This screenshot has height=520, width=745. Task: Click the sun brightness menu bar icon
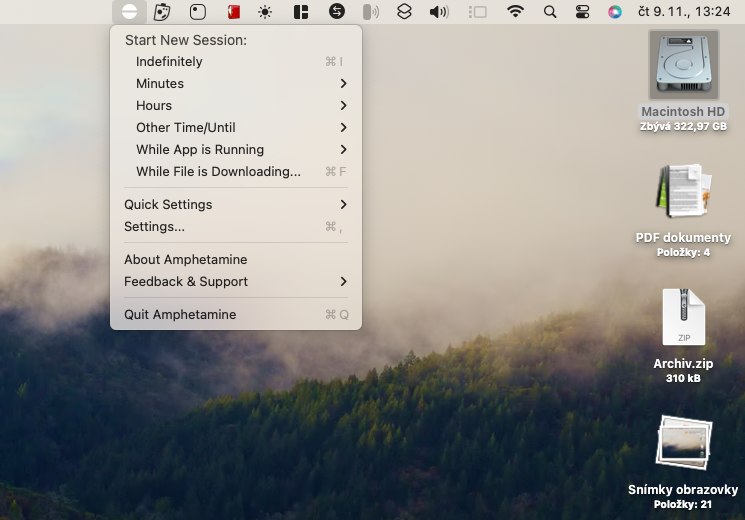[265, 12]
